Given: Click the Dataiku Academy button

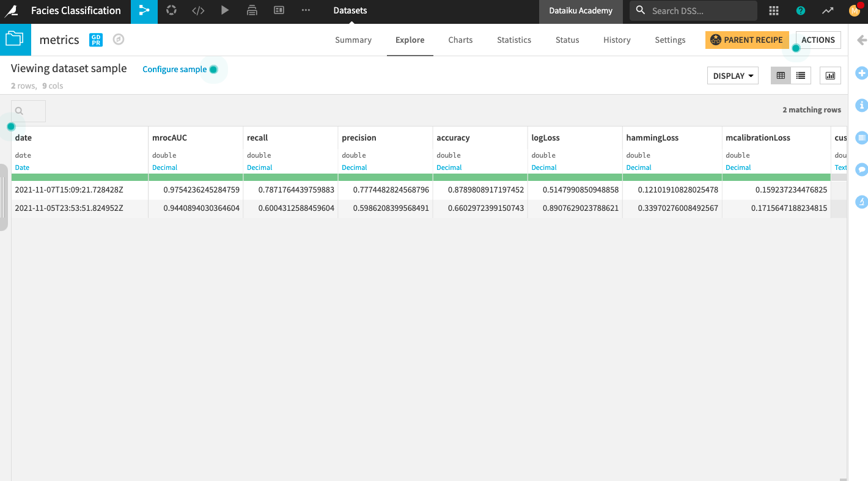Looking at the screenshot, I should (x=581, y=10).
